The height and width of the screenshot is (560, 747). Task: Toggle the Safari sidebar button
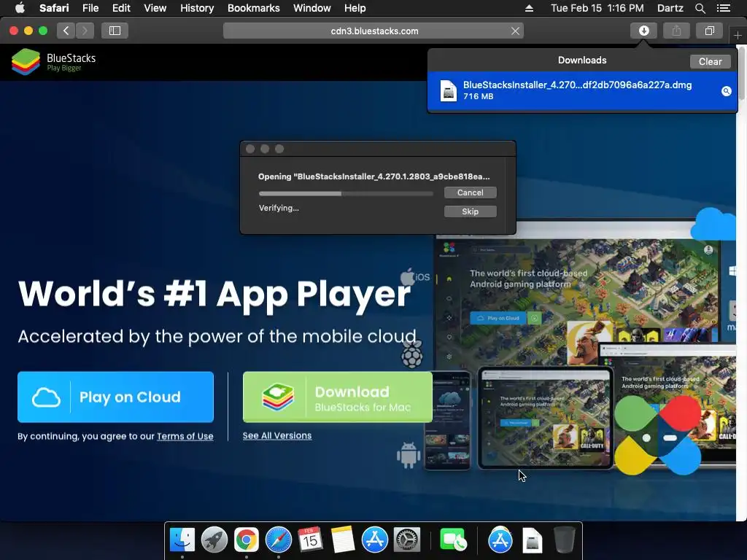(x=115, y=31)
